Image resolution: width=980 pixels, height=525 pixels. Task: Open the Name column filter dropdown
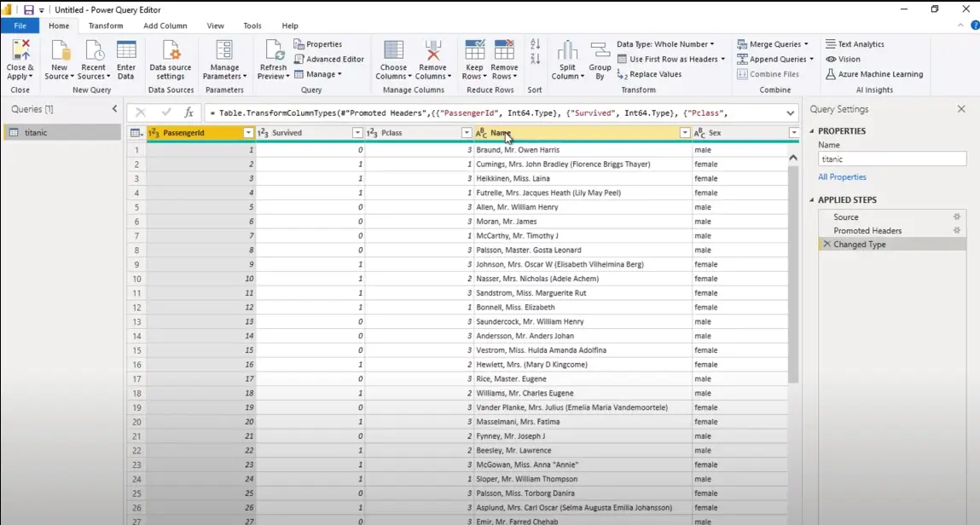(684, 133)
